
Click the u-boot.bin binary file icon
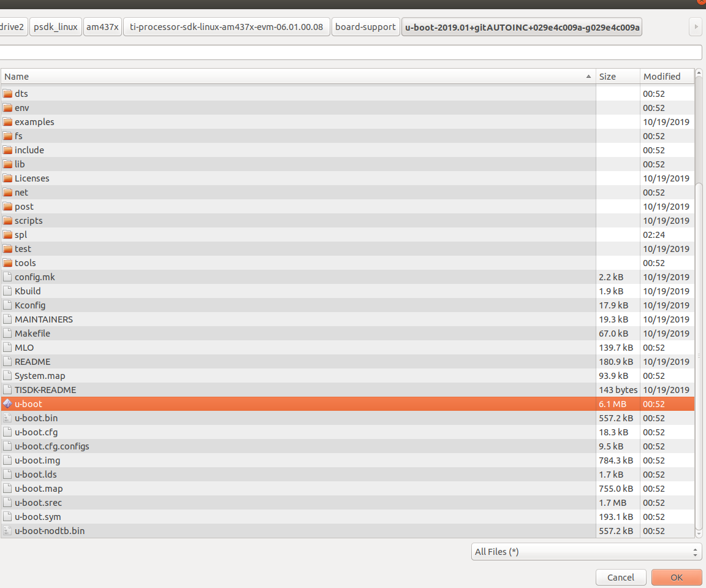click(x=7, y=418)
